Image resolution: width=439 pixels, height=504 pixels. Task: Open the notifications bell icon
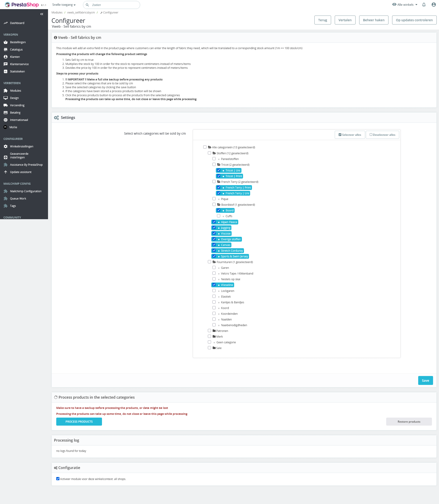[x=424, y=5]
